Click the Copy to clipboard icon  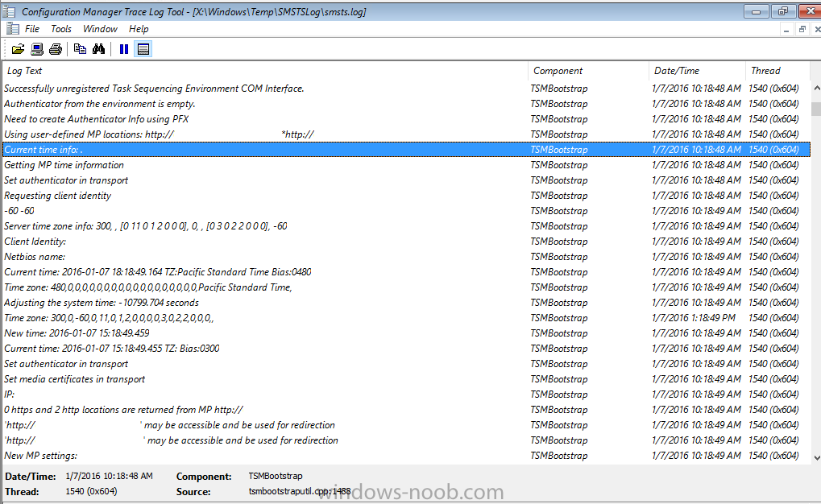pos(80,49)
